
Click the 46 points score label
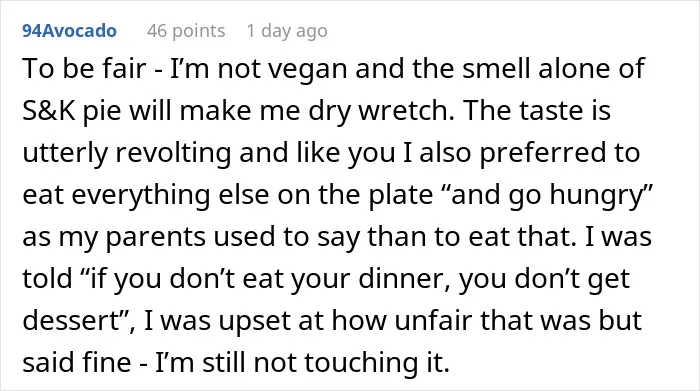(x=186, y=31)
